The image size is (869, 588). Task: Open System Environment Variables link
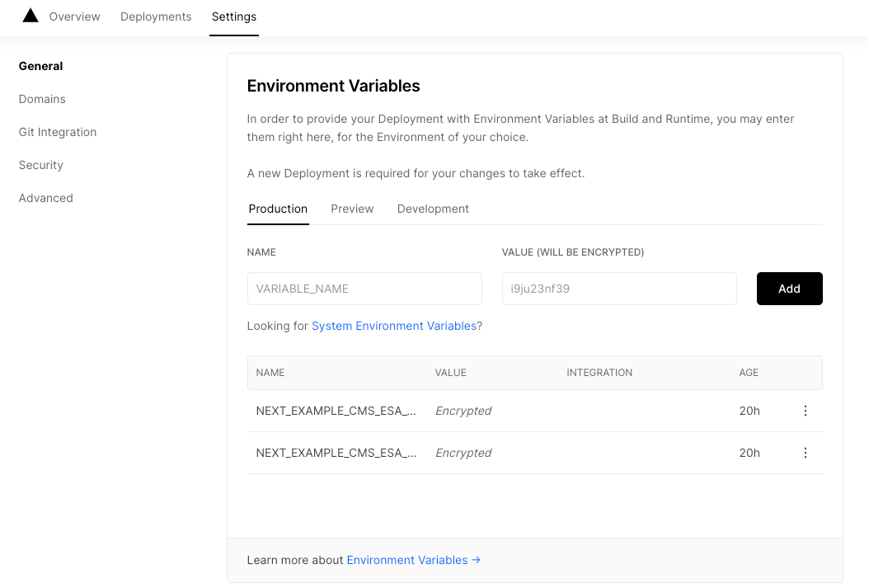[x=394, y=326]
